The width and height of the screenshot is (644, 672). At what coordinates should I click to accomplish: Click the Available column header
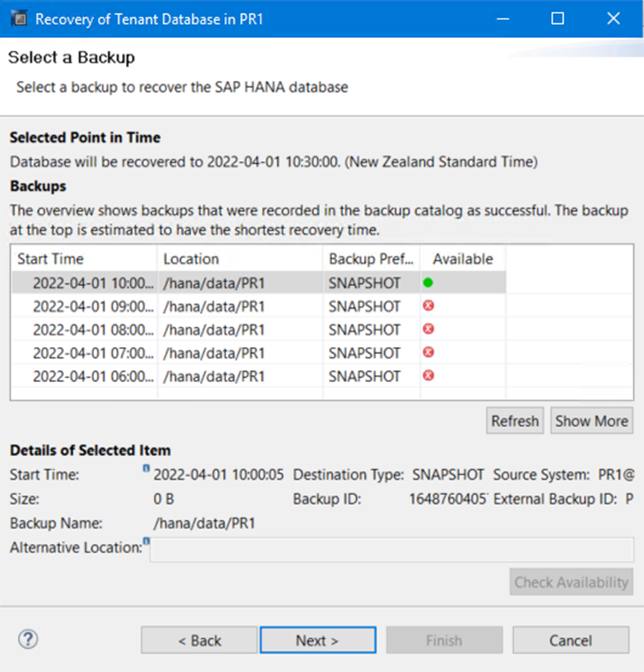463,259
